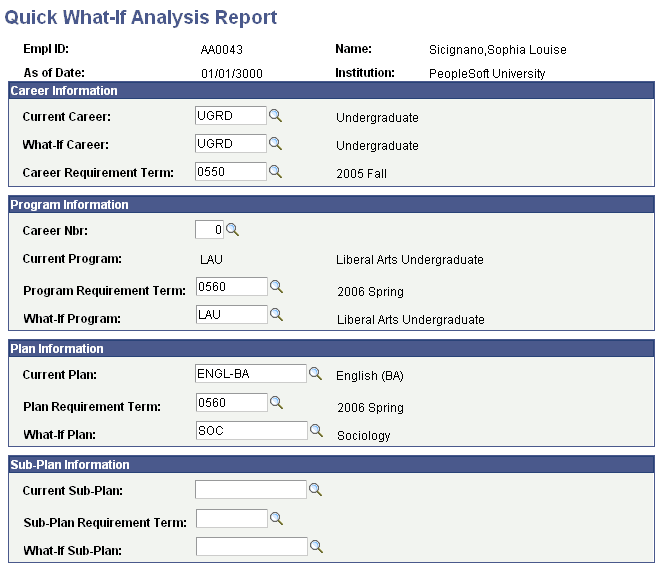This screenshot has width=660, height=567.
Task: Select the PeopleSoft University institution text
Action: pyautogui.click(x=487, y=74)
